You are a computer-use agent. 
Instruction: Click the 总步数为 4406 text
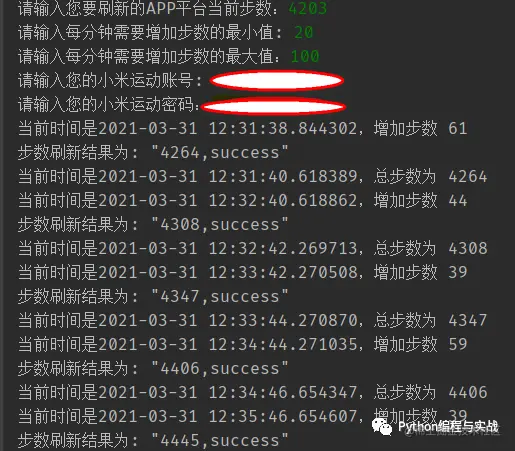tap(430, 393)
